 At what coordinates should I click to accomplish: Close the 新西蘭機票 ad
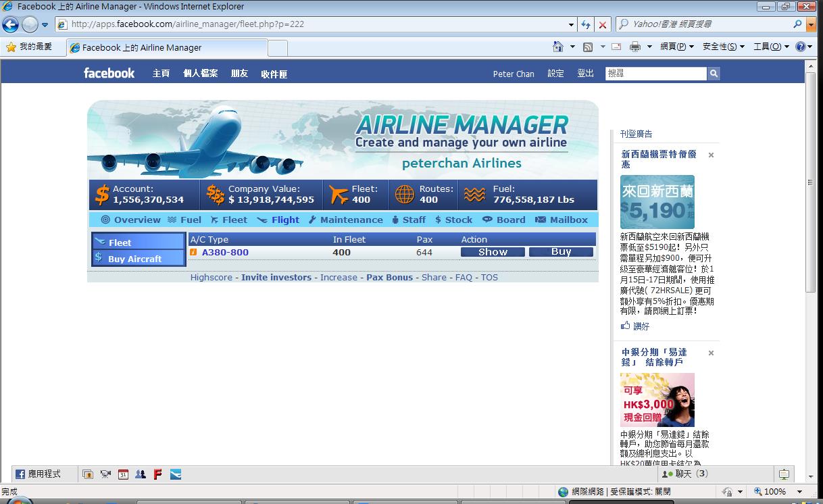click(711, 155)
